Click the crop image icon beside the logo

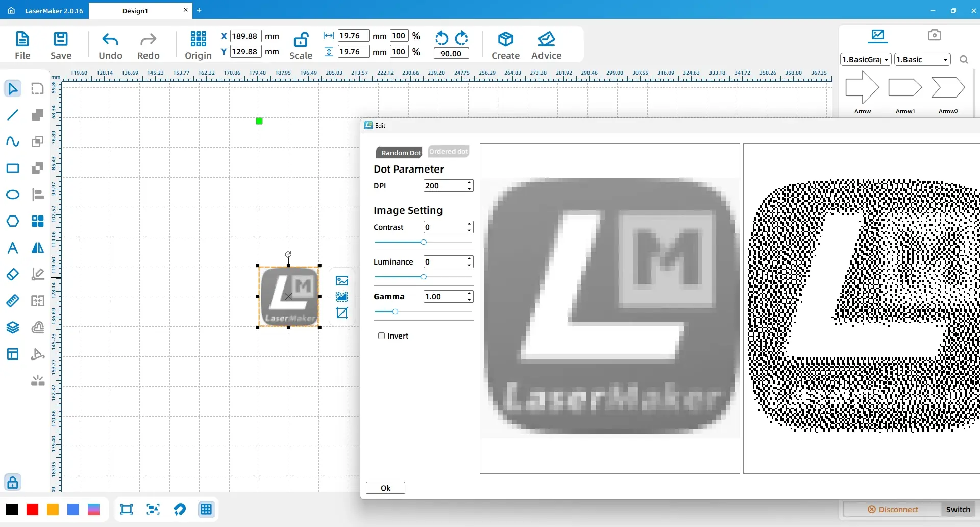point(342,313)
